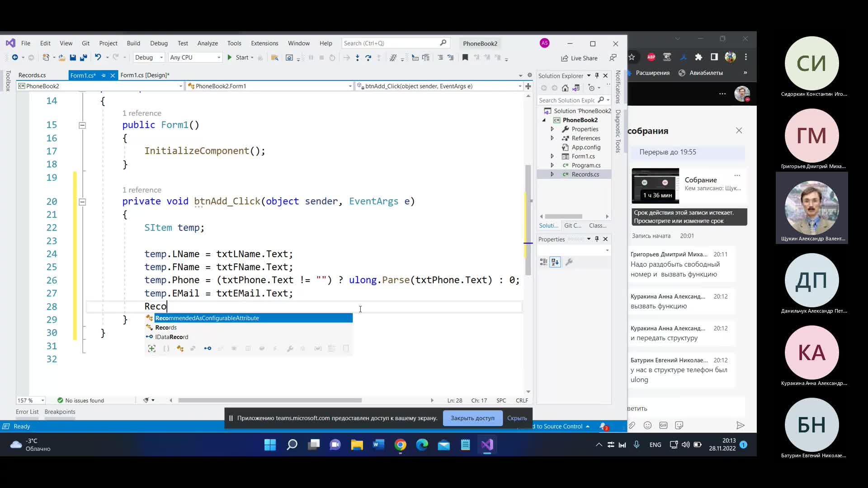Click the Categorized icon in Properties panel
Viewport: 868px width, 488px height.
(544, 262)
